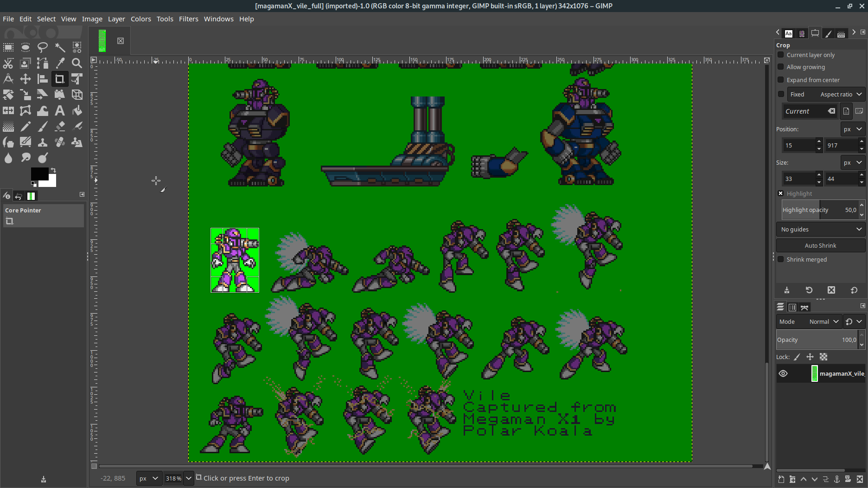Open the Colors menu
The height and width of the screenshot is (488, 868).
[140, 19]
